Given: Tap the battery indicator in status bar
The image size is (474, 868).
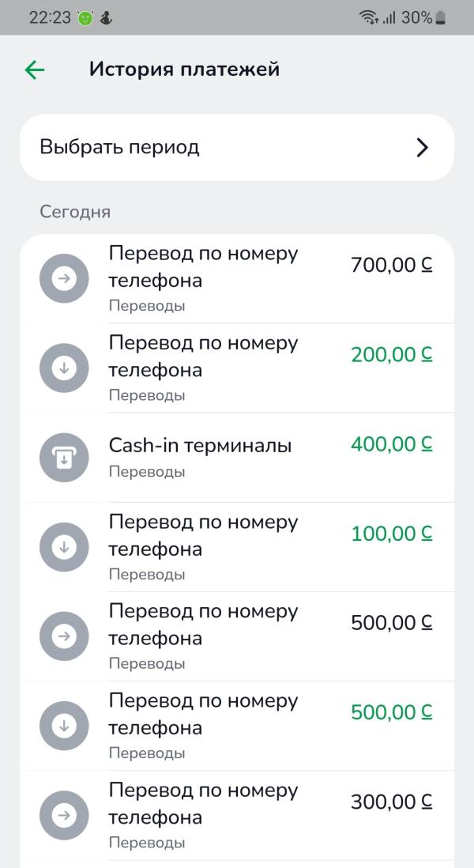Looking at the screenshot, I should click(440, 17).
